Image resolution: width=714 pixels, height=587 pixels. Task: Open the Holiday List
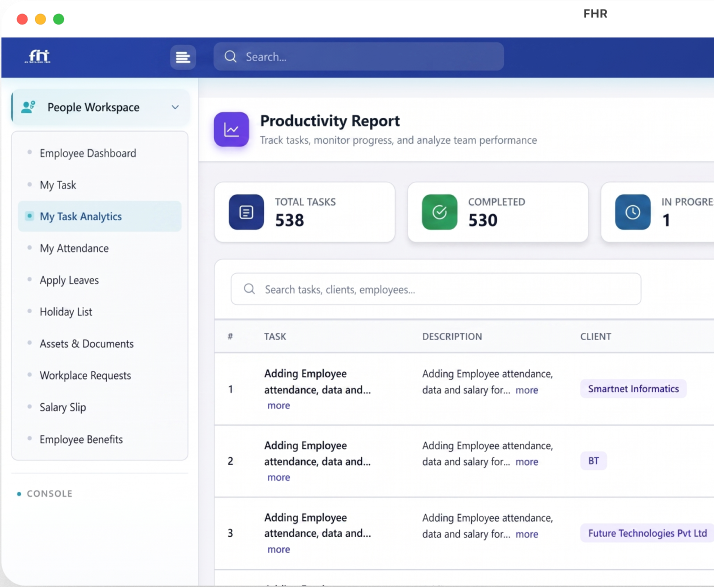click(x=66, y=312)
